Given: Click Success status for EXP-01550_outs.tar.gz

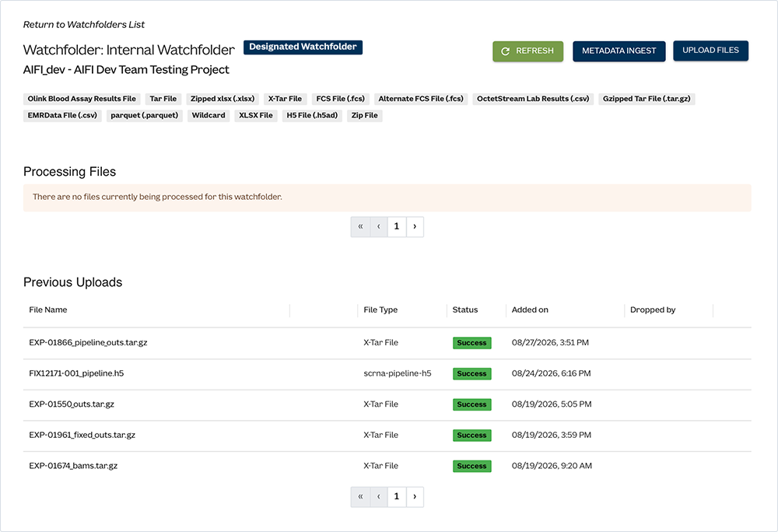Looking at the screenshot, I should click(x=472, y=404).
